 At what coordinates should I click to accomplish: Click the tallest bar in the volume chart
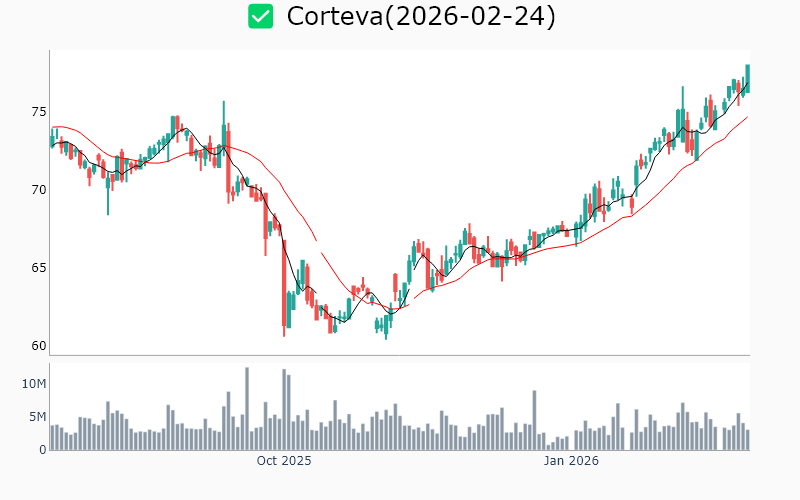247,409
